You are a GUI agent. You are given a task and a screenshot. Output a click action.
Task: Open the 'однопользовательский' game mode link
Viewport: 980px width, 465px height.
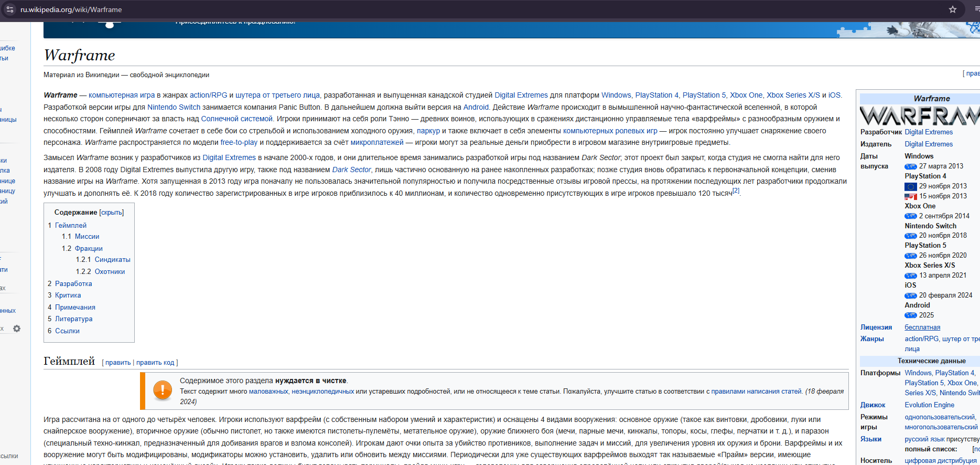tap(940, 417)
